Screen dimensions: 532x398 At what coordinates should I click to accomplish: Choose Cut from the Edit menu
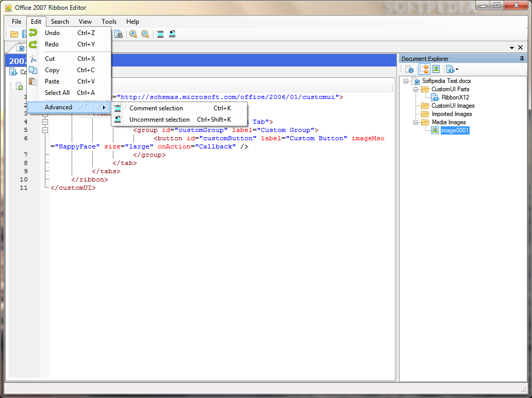click(69, 59)
